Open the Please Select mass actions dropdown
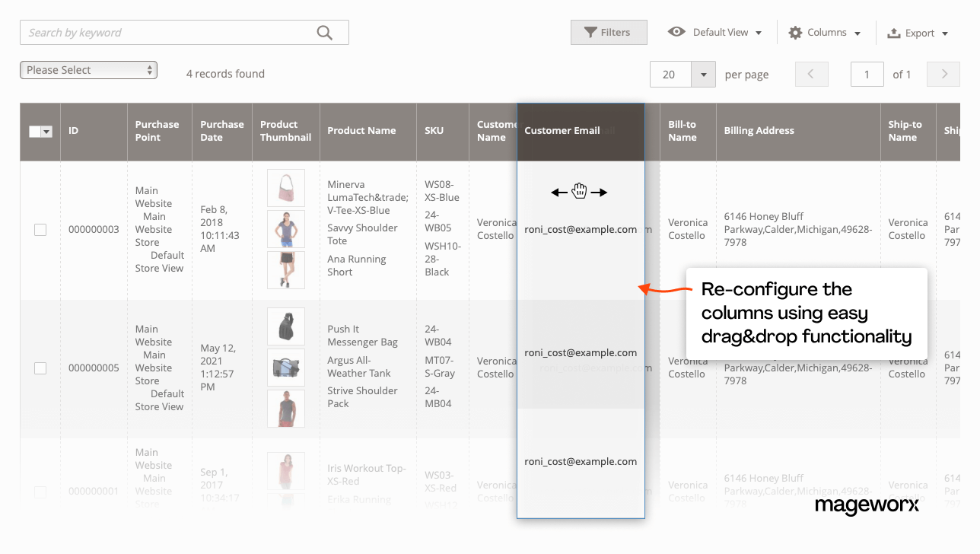The height and width of the screenshot is (554, 980). point(88,69)
